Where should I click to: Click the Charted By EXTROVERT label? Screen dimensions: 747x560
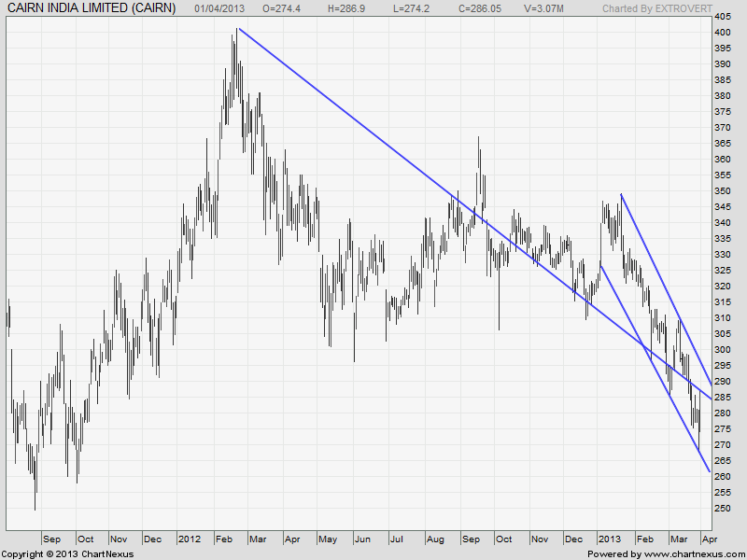(656, 8)
